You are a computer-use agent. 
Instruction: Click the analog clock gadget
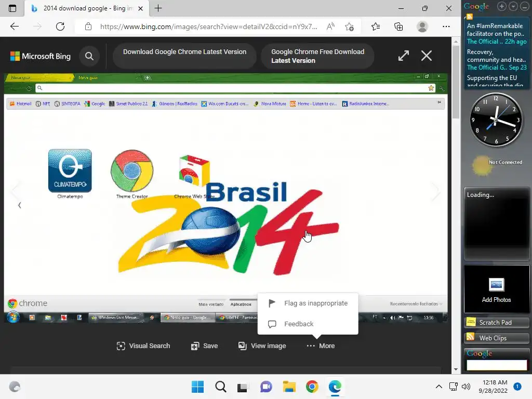496,120
